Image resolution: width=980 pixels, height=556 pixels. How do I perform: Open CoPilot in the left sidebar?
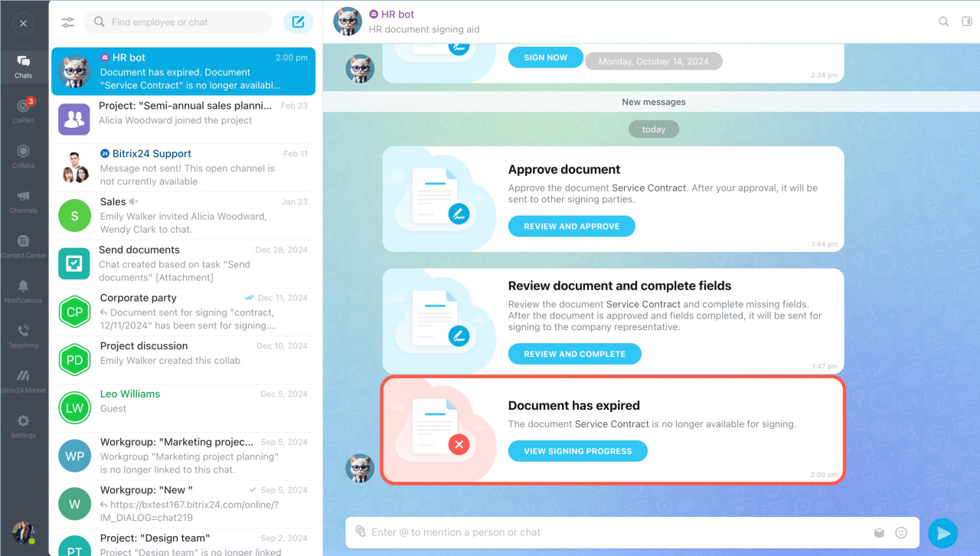tap(24, 110)
